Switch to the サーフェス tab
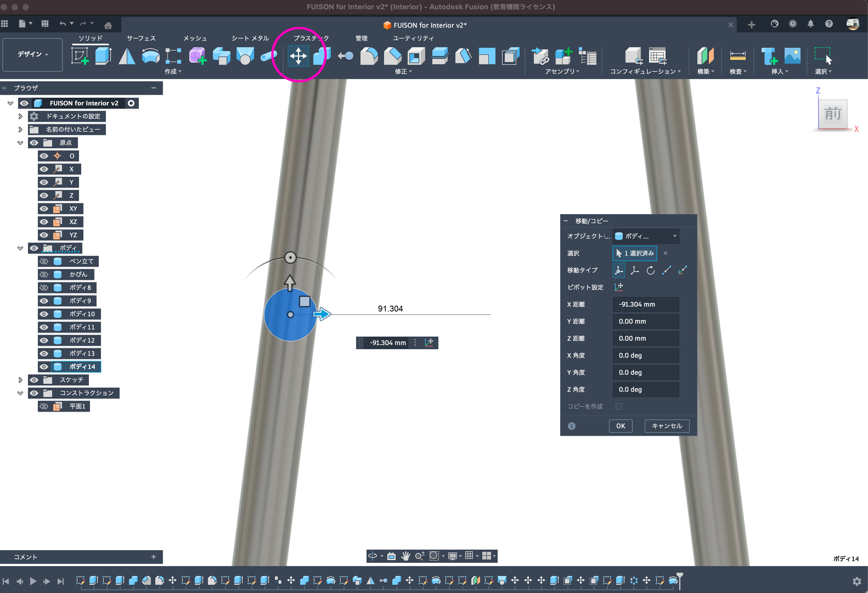The image size is (868, 593). [141, 38]
